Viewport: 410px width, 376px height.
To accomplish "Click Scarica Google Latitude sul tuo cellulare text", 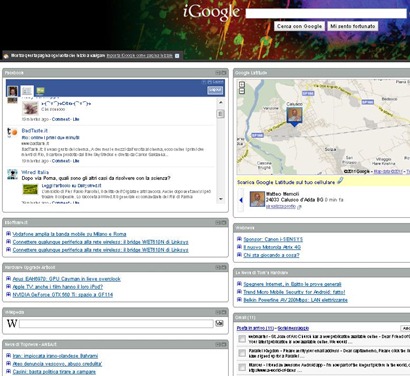I will (x=286, y=182).
